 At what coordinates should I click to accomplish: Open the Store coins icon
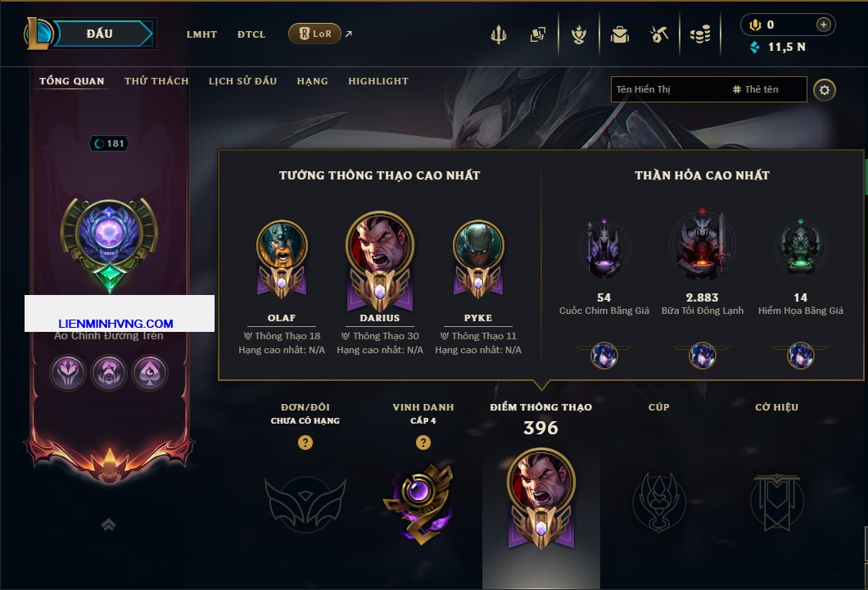pyautogui.click(x=700, y=35)
